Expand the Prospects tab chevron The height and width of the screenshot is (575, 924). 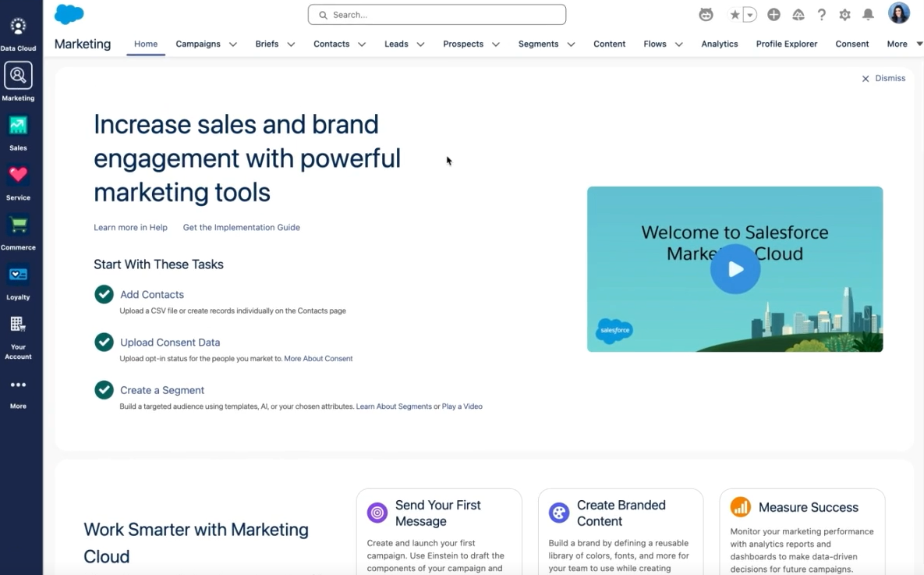(x=496, y=44)
